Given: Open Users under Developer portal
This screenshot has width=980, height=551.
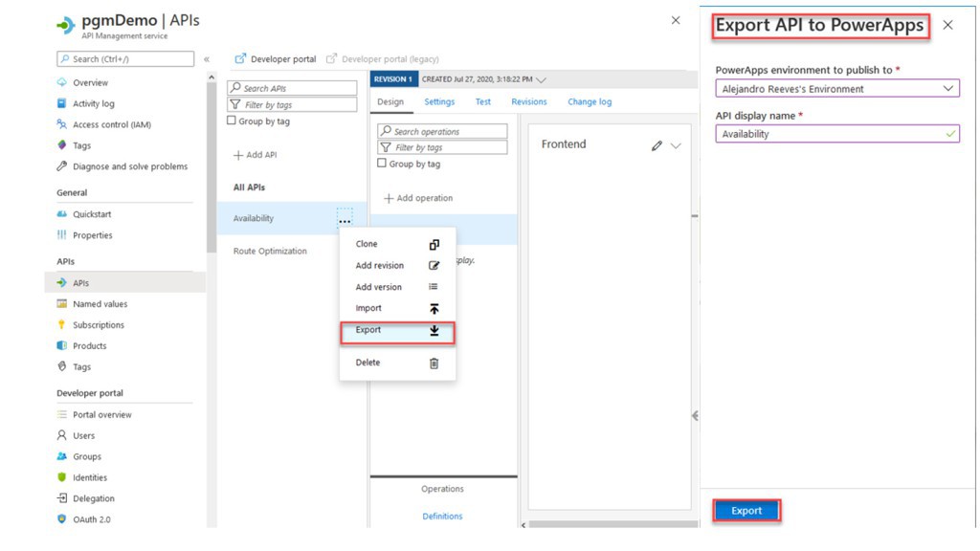Looking at the screenshot, I should 83,435.
